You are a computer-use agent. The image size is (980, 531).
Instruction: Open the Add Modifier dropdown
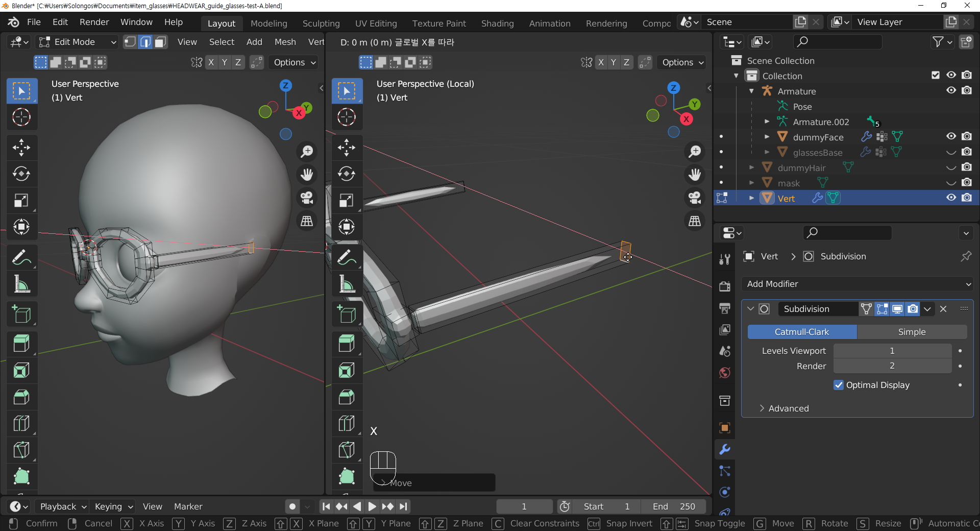point(857,284)
